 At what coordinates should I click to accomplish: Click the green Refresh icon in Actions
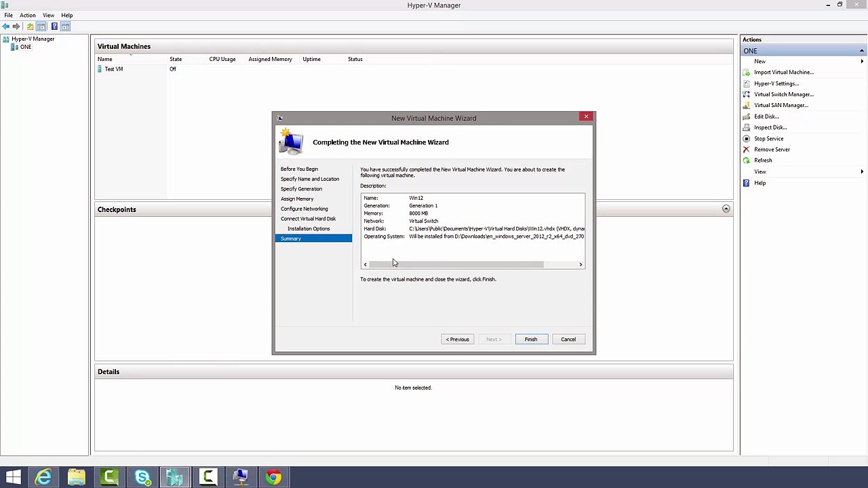coord(747,161)
